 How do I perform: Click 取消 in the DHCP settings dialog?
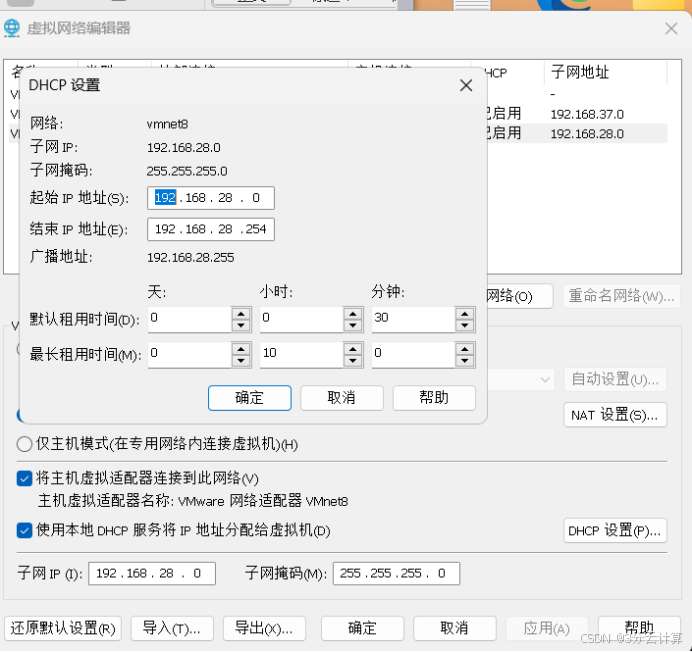point(341,398)
